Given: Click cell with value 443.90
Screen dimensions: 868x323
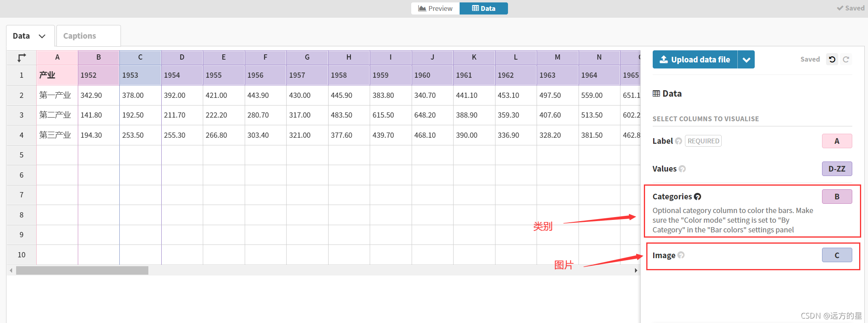Looking at the screenshot, I should pos(266,95).
